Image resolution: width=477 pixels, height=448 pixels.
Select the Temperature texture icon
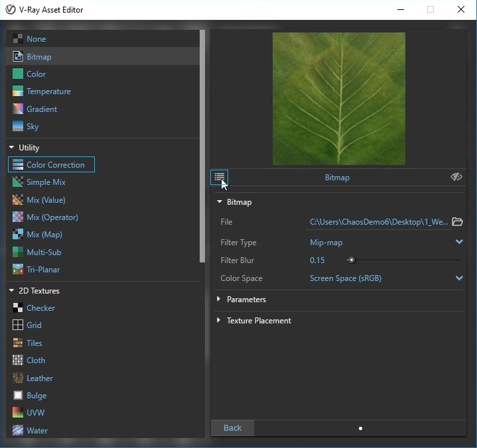point(18,91)
